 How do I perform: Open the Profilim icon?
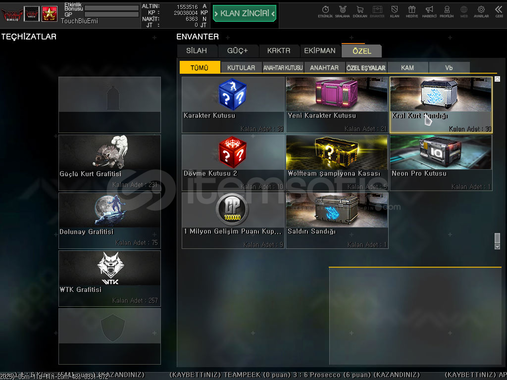tap(447, 11)
